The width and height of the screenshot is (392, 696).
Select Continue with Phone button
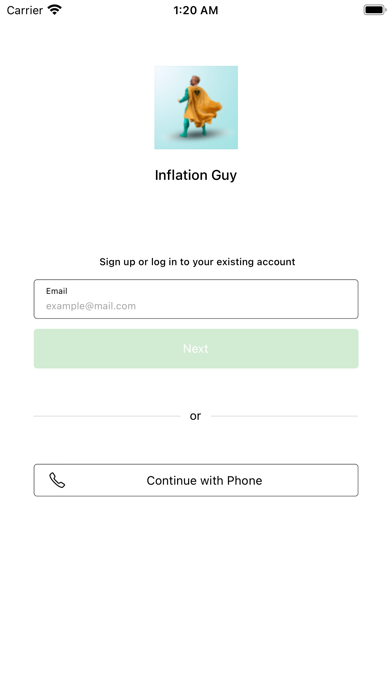tap(196, 480)
